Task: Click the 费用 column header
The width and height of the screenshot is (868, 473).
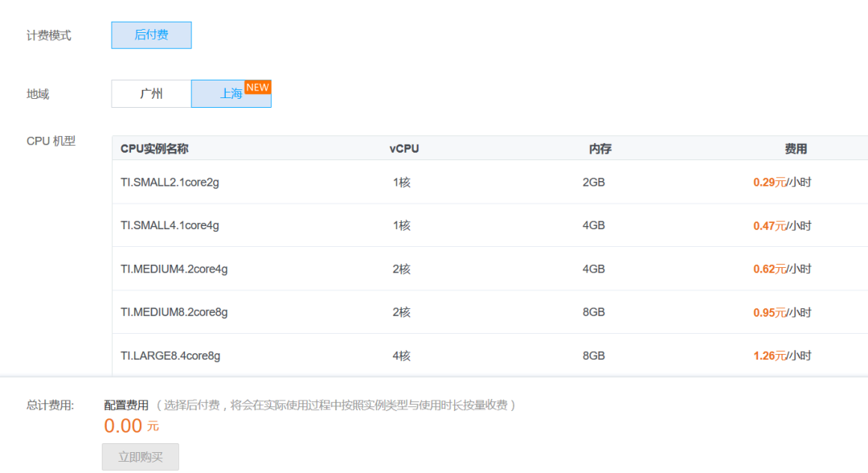Action: tap(796, 149)
